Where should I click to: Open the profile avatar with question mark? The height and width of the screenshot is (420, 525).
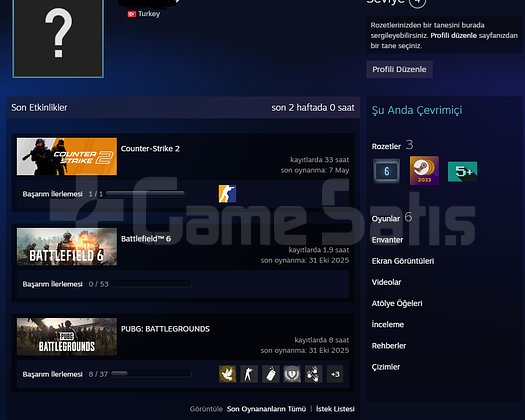58,38
